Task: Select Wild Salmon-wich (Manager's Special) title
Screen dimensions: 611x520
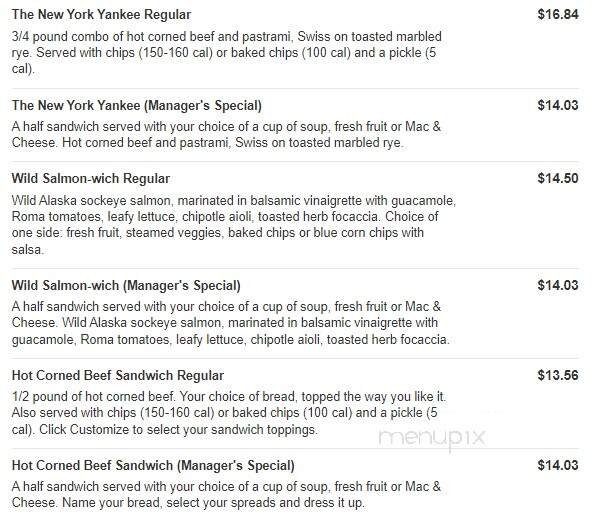Action: pyautogui.click(x=126, y=285)
